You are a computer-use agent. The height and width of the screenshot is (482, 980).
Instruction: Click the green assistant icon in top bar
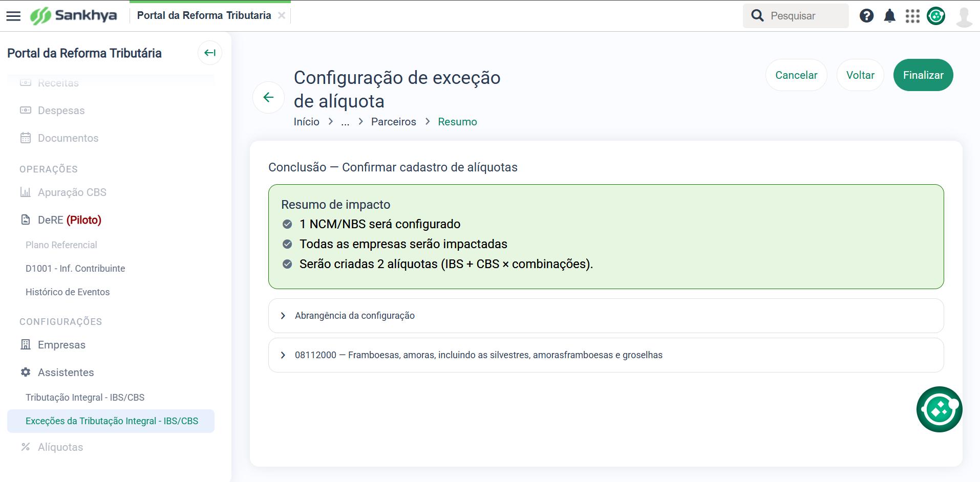tap(936, 16)
